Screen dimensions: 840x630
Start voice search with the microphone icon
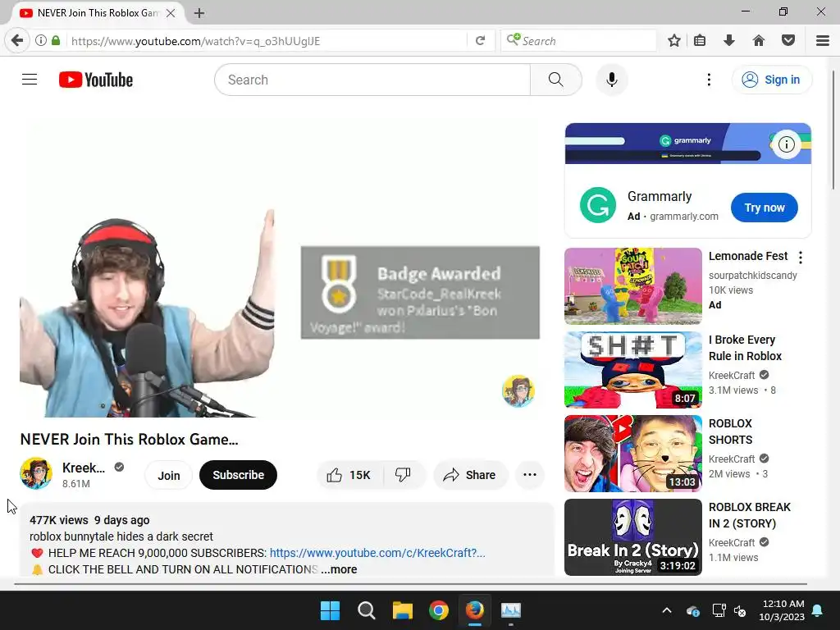(x=611, y=80)
